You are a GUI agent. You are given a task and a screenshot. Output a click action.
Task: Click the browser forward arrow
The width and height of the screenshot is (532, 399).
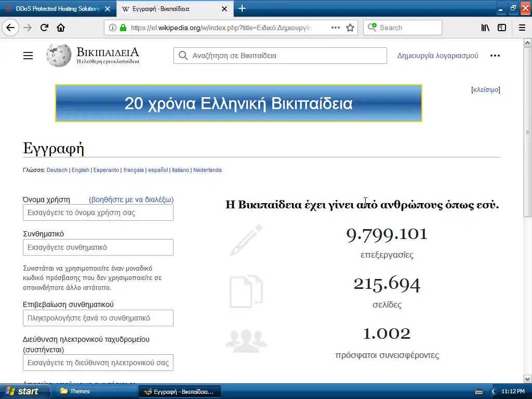click(x=28, y=28)
